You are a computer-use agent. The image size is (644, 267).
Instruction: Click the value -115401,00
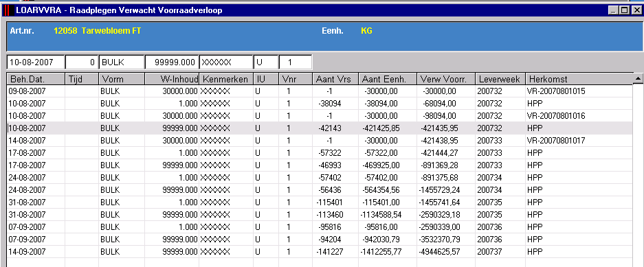[381, 202]
